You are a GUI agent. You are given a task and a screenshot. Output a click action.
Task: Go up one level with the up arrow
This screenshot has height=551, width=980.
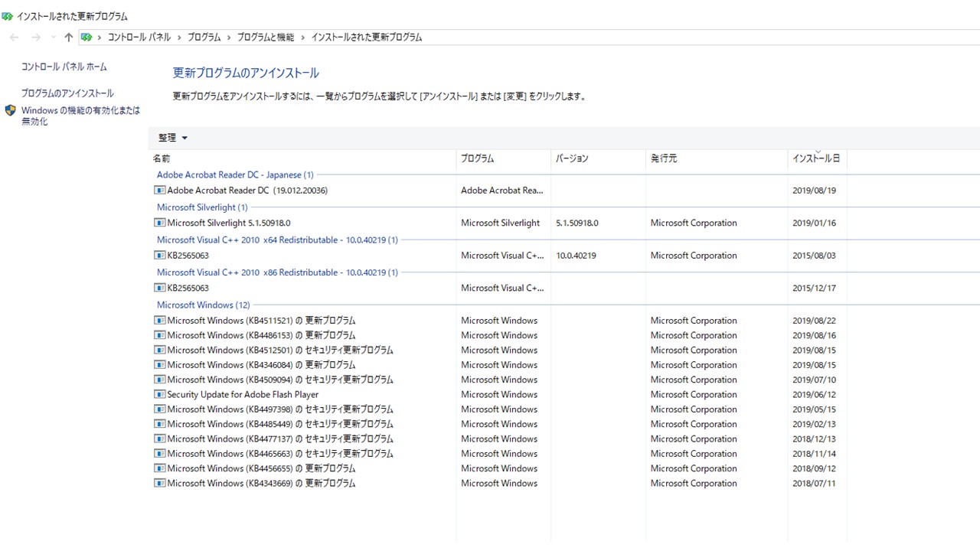[69, 37]
